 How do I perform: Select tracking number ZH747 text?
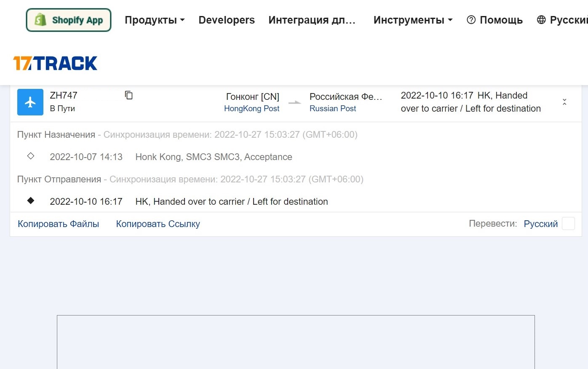tap(64, 95)
